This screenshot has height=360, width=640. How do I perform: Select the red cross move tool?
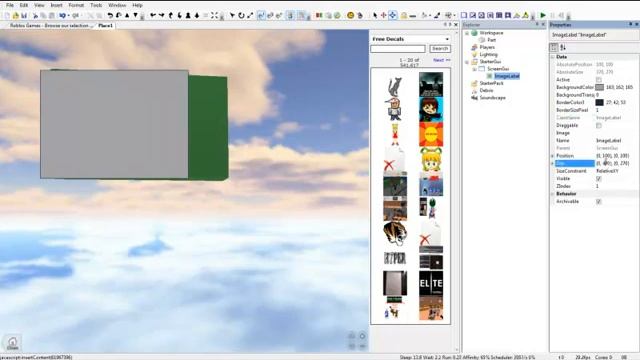pyautogui.click(x=383, y=16)
